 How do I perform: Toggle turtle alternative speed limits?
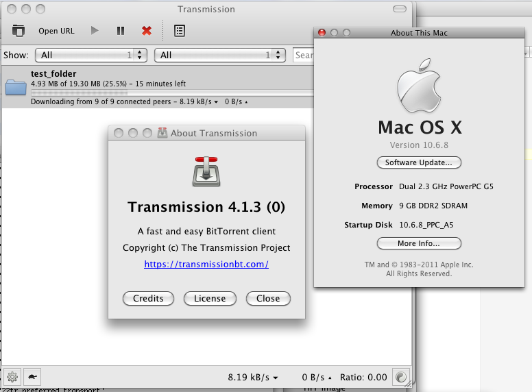pos(33,377)
